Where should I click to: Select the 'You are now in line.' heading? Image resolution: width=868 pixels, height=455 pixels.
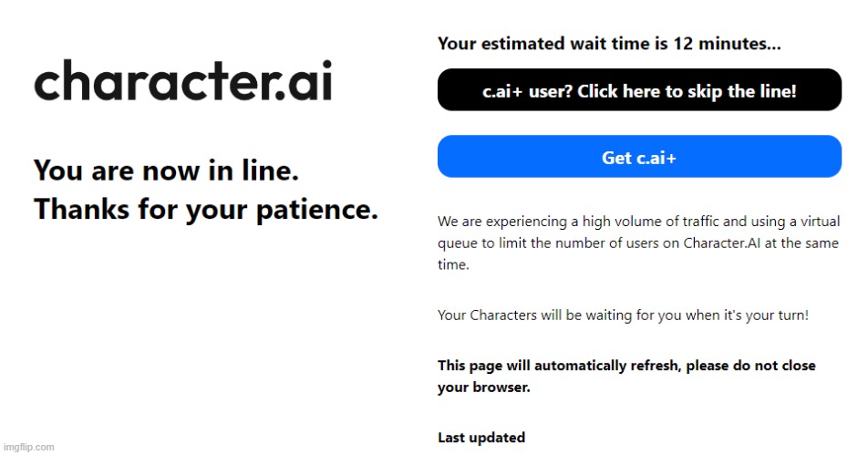point(166,171)
